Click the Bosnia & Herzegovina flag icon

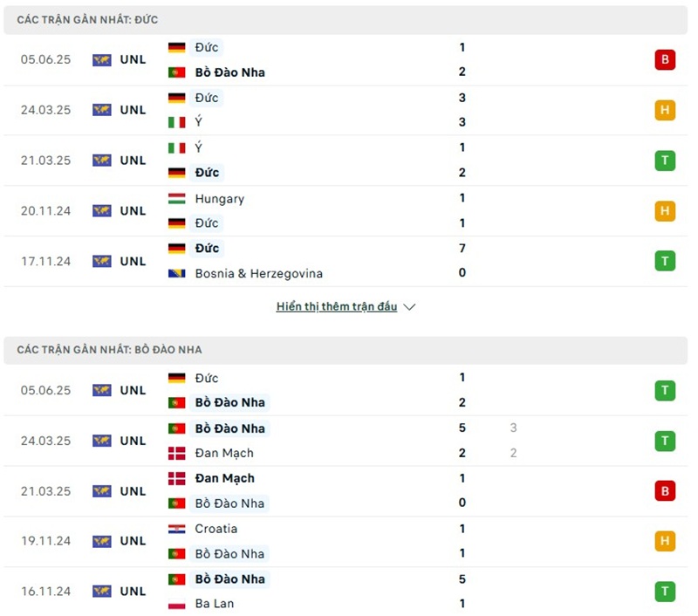pyautogui.click(x=177, y=274)
